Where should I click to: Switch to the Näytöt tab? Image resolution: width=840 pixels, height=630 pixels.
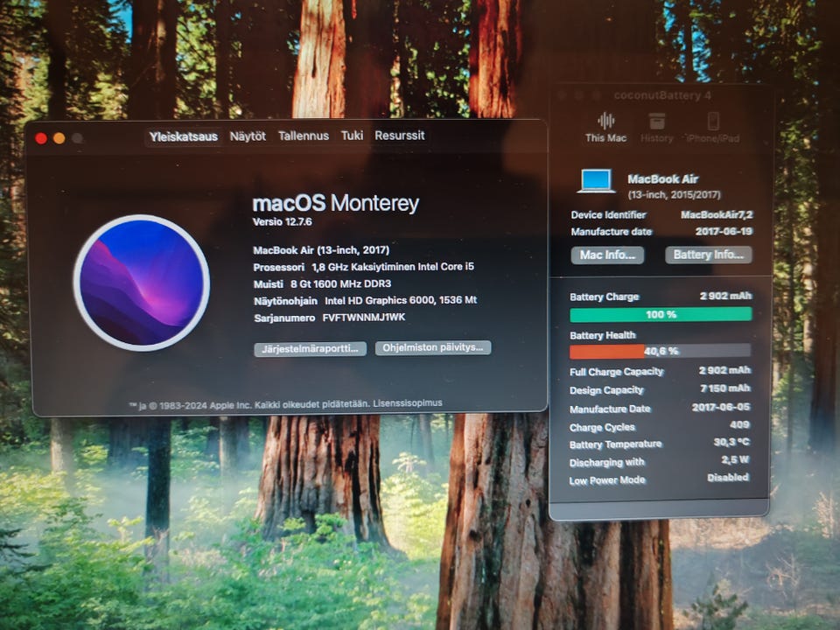tap(248, 136)
